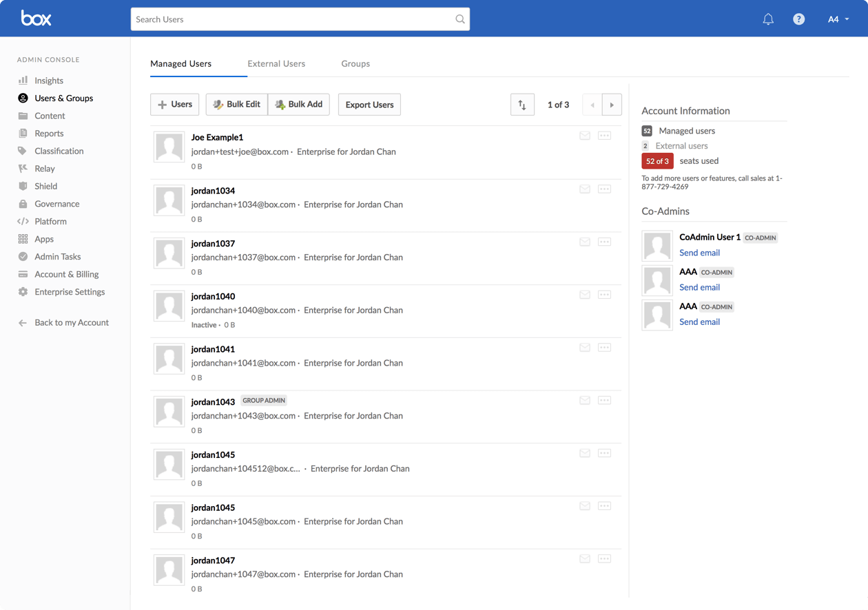Viewport: 868px width, 610px height.
Task: Switch to the Groups tab
Action: (355, 63)
